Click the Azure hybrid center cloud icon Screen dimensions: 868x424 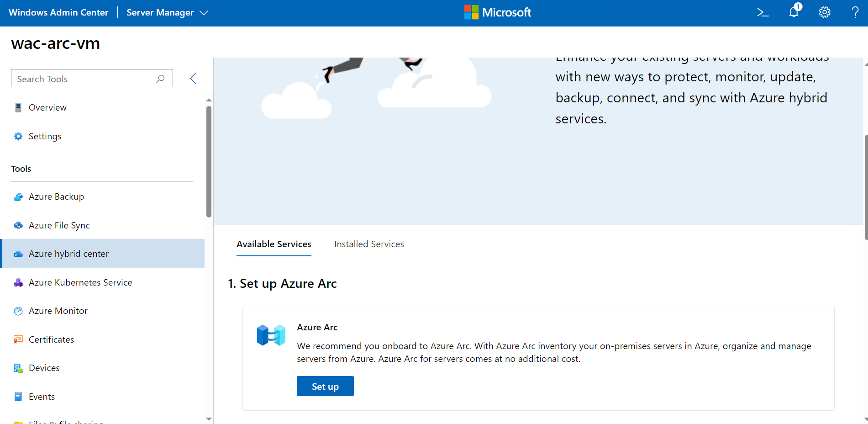18,254
